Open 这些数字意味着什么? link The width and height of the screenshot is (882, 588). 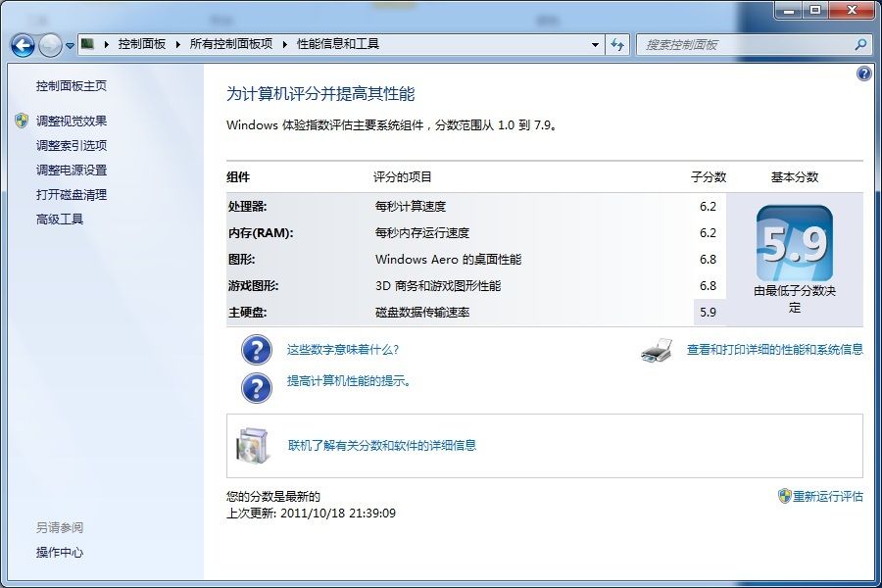343,350
